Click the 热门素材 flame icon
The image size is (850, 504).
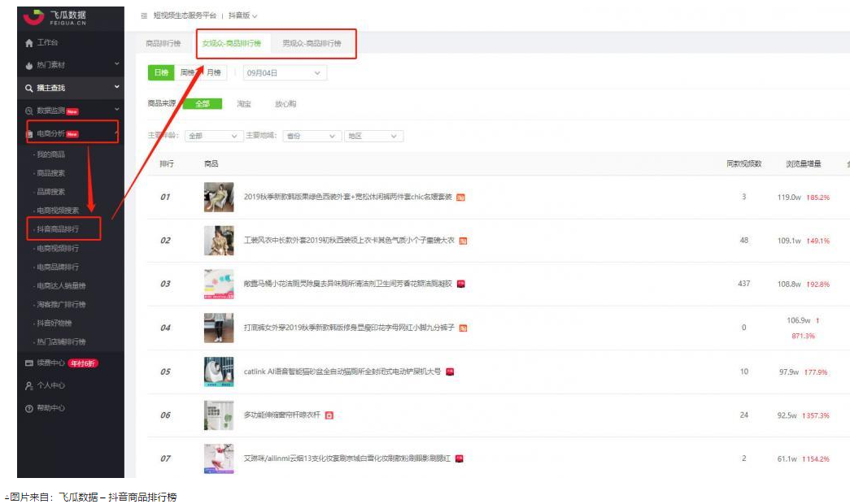point(29,65)
